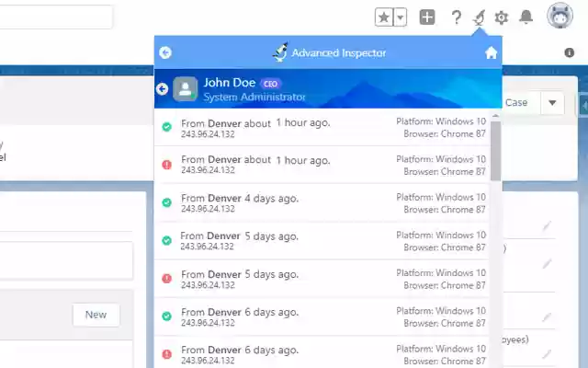Click green success icon on first 1 hour ago entry
This screenshot has width=588, height=368.
click(x=167, y=127)
